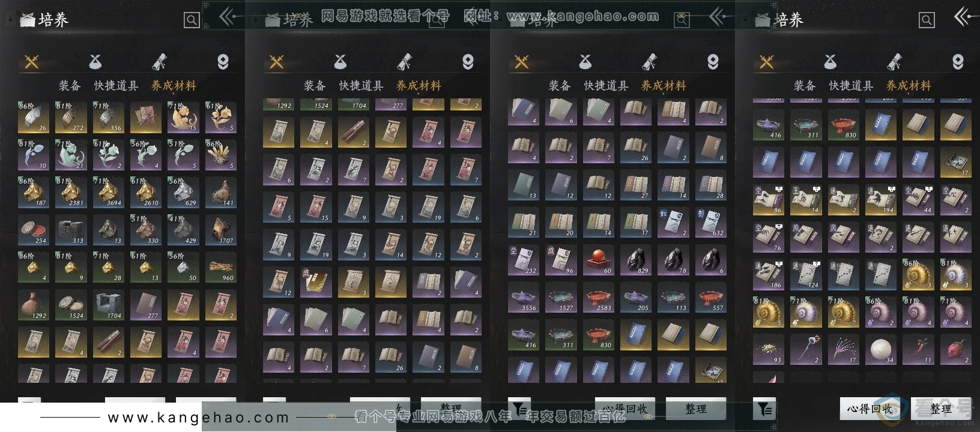Switch to 快捷道具 tab in first panel
The height and width of the screenshot is (432, 980).
pyautogui.click(x=116, y=86)
